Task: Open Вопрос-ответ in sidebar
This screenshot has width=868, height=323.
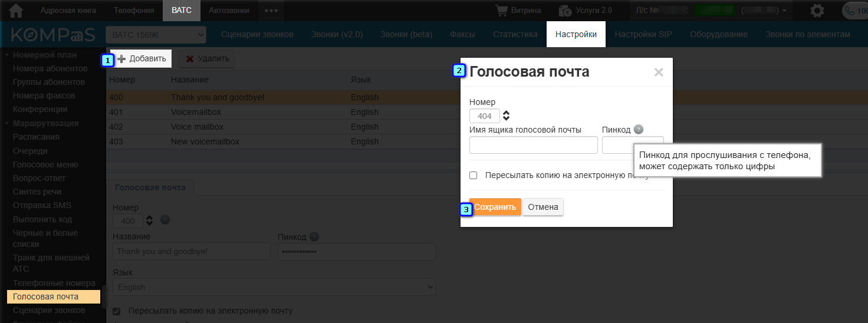Action: tap(40, 178)
